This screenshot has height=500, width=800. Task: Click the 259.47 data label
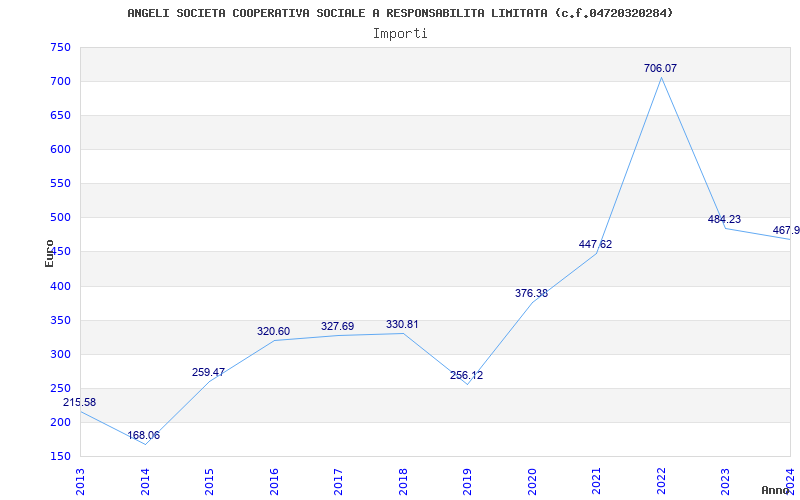pyautogui.click(x=208, y=372)
